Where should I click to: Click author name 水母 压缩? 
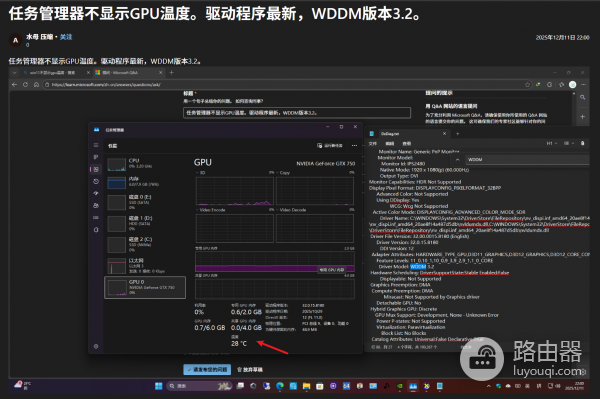(x=39, y=37)
